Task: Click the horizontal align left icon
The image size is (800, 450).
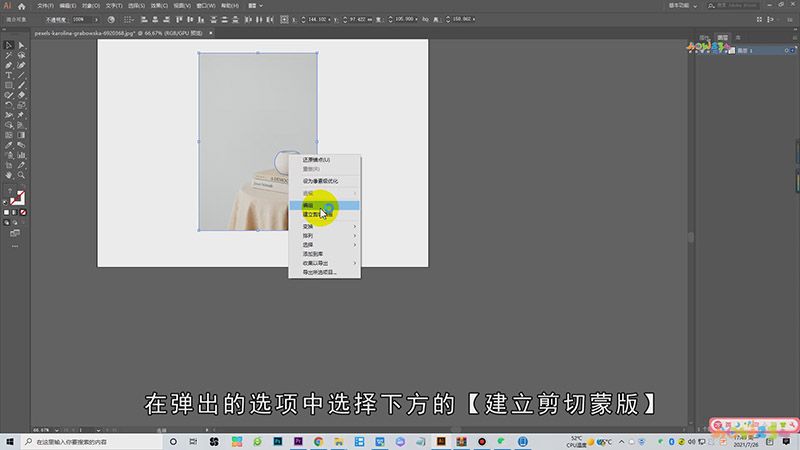Action: point(144,19)
